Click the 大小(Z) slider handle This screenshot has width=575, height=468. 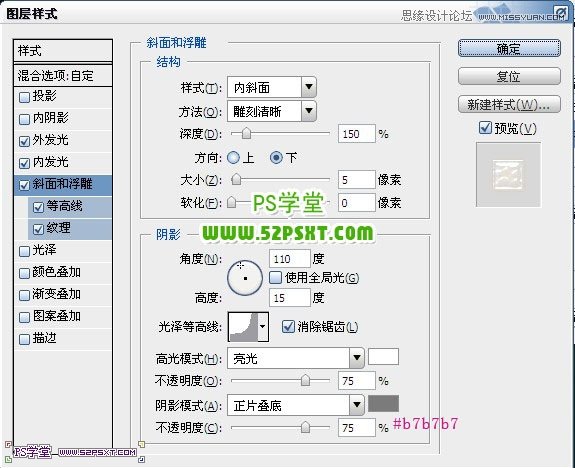[237, 180]
